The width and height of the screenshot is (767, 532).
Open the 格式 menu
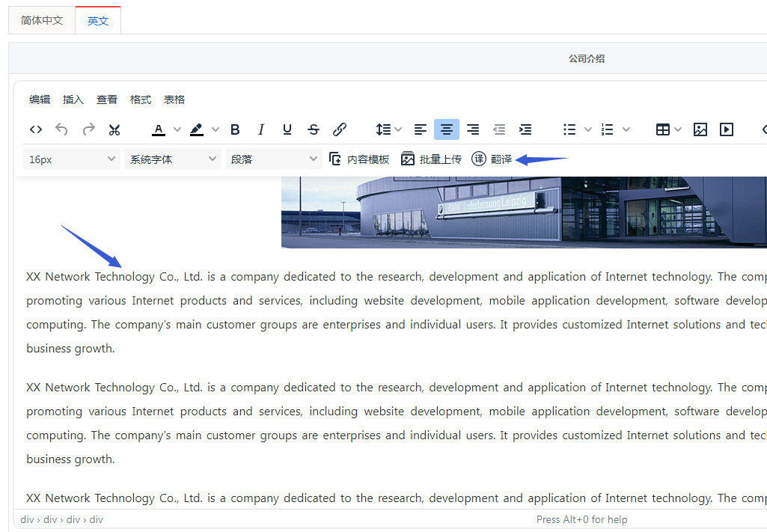coord(141,100)
